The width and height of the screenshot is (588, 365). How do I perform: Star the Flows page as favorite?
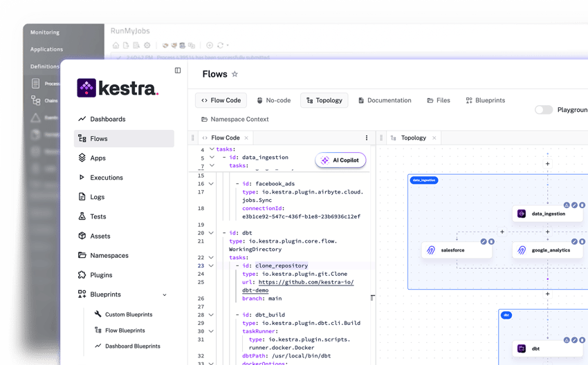(235, 74)
